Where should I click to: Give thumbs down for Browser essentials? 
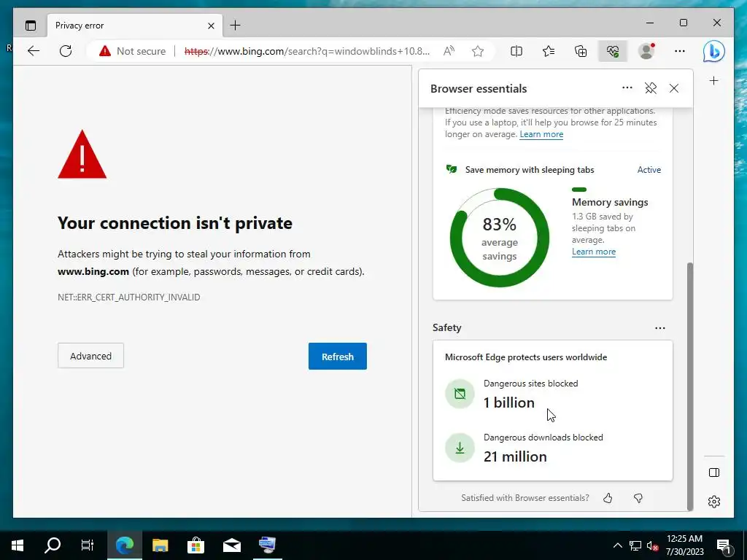coord(638,498)
